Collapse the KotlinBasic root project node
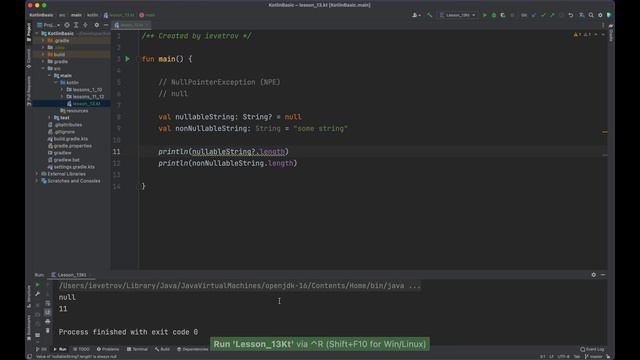Screen dimensions: 640x360 [37, 33]
